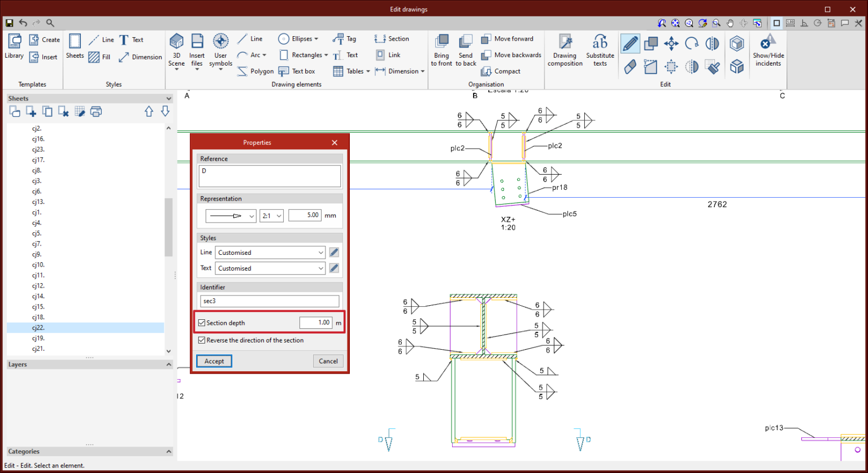868x473 pixels.
Task: Select the Polygon drawing tool
Action: click(255, 71)
